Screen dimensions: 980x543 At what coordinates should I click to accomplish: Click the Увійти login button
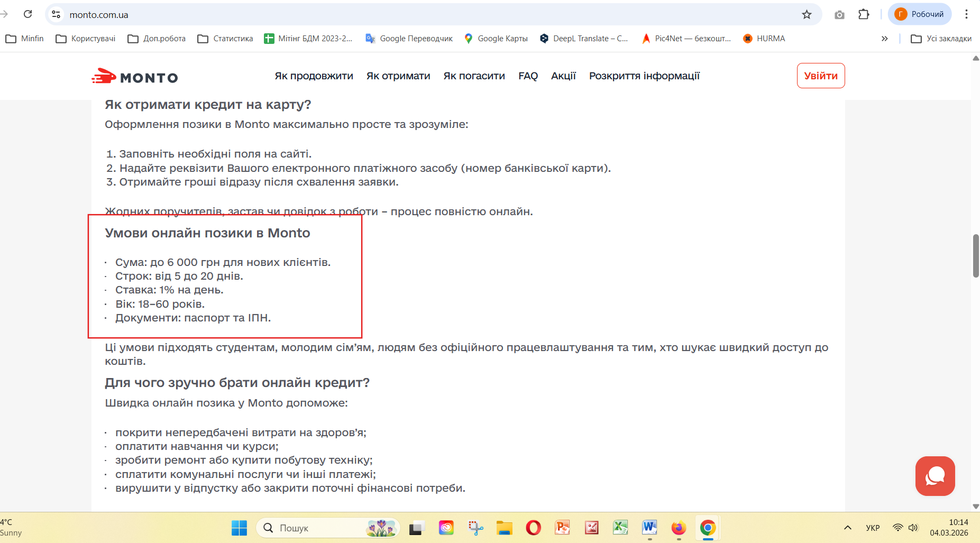pos(821,76)
